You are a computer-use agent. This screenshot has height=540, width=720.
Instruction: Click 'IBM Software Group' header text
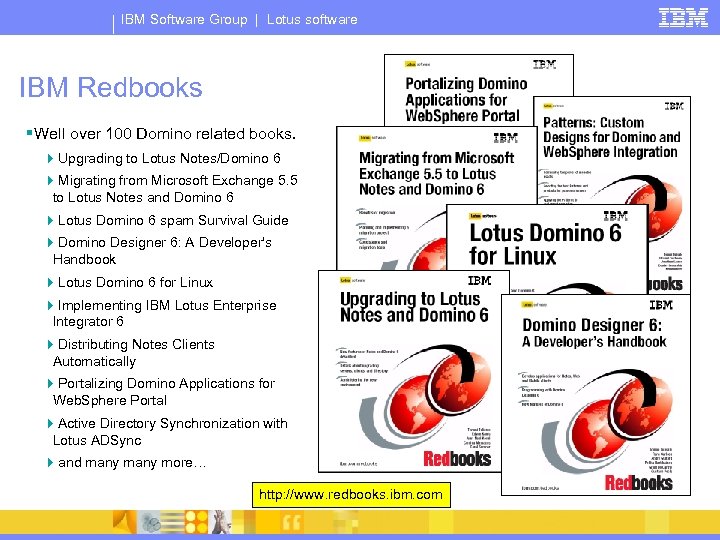184,19
